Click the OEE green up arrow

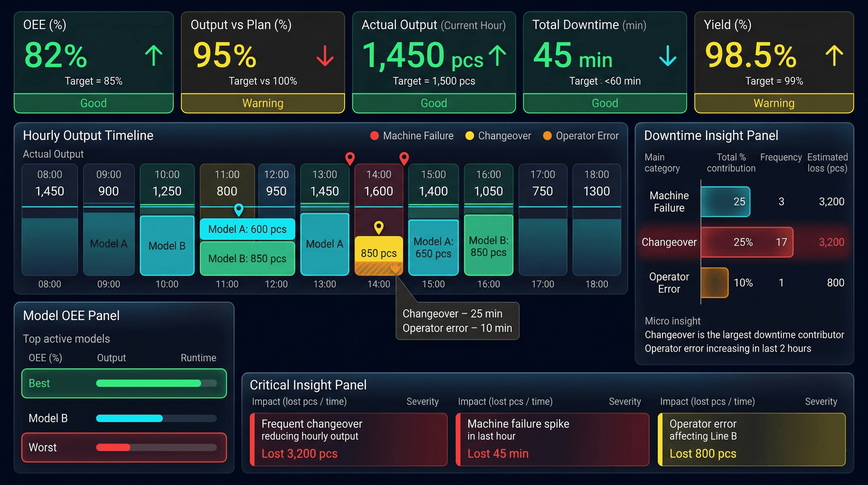[154, 56]
